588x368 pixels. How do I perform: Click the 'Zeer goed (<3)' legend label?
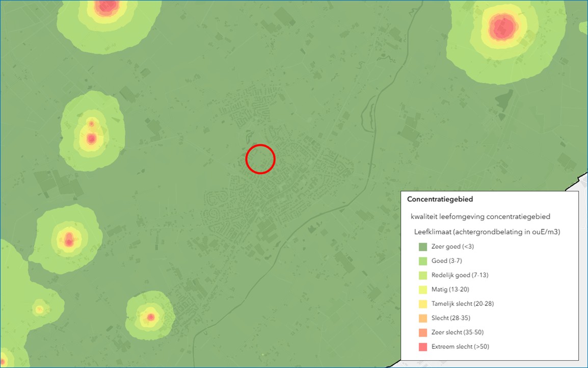pyautogui.click(x=452, y=247)
